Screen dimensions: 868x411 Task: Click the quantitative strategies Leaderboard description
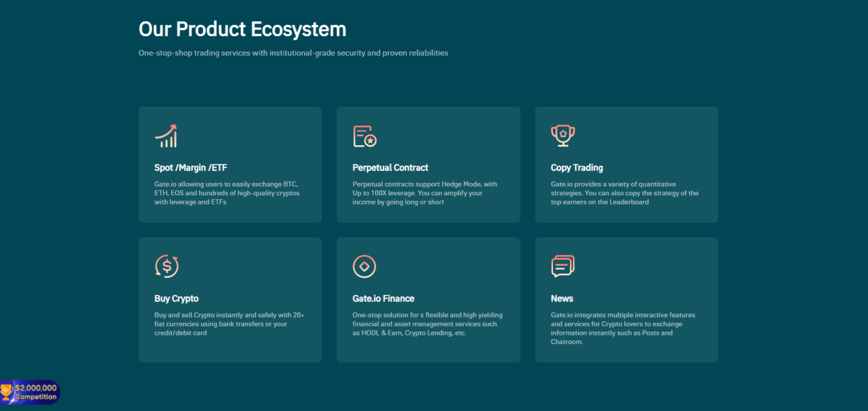(624, 193)
